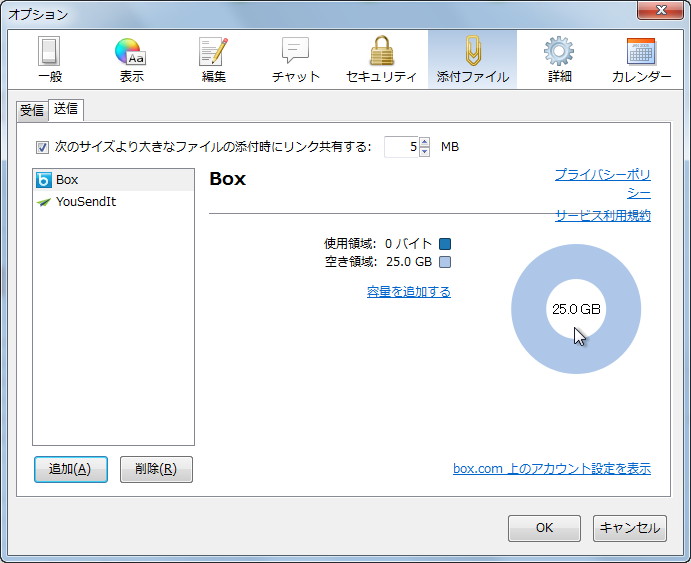The width and height of the screenshot is (691, 563).
Task: Click the キャンセル button
Action: [630, 528]
